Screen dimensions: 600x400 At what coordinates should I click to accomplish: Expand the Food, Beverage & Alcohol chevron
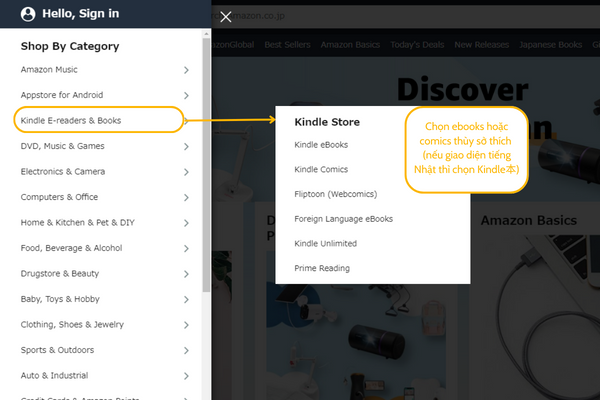point(186,248)
